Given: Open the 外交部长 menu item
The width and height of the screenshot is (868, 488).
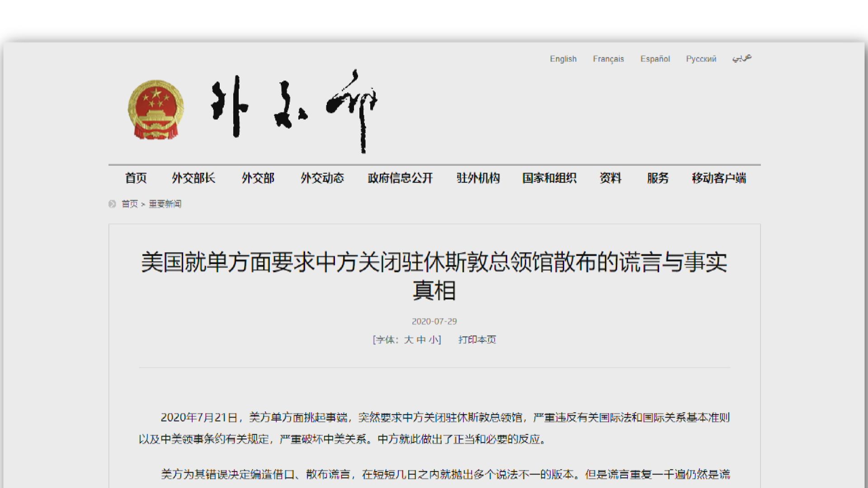Looking at the screenshot, I should coord(193,178).
